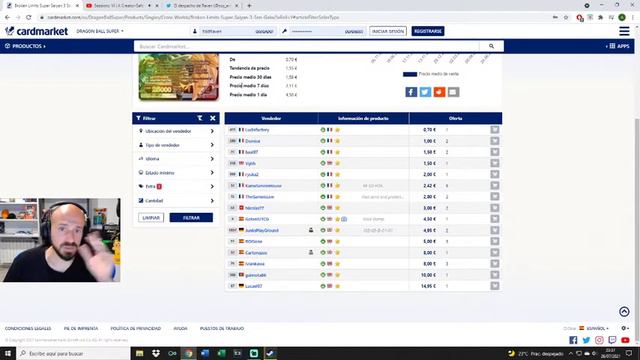This screenshot has height=360, width=640.
Task: Open Condiciones Legales footer link
Action: click(28, 329)
